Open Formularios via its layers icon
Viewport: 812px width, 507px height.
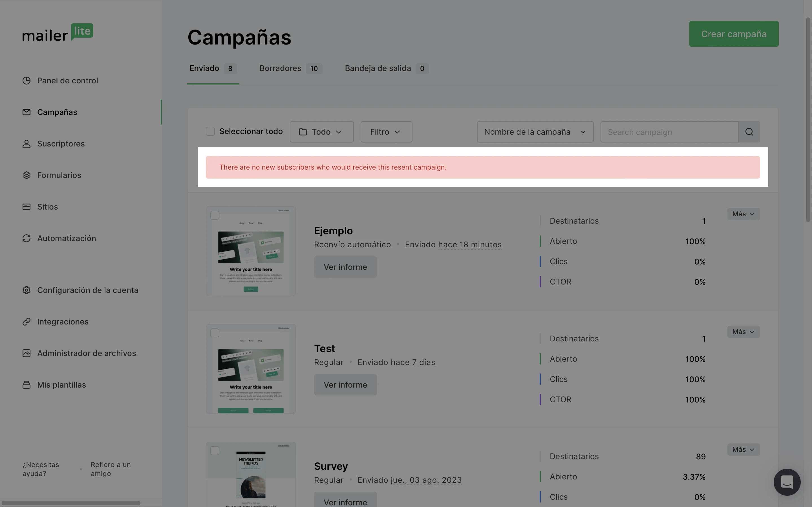coord(27,175)
